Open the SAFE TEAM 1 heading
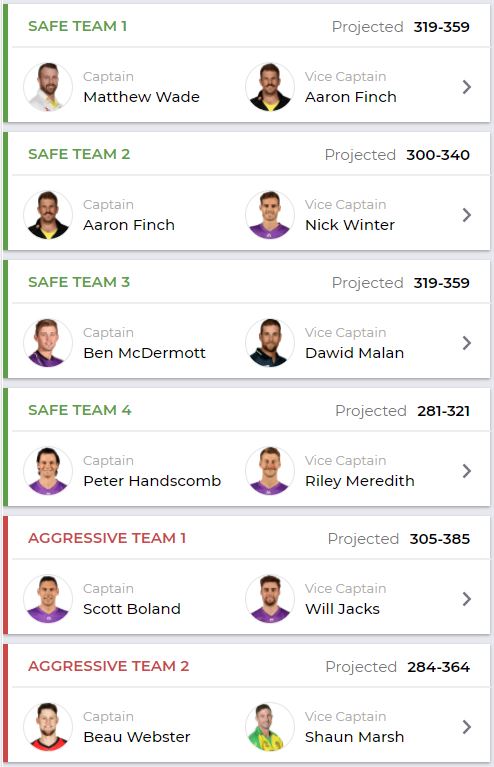494x767 pixels. pyautogui.click(x=78, y=26)
